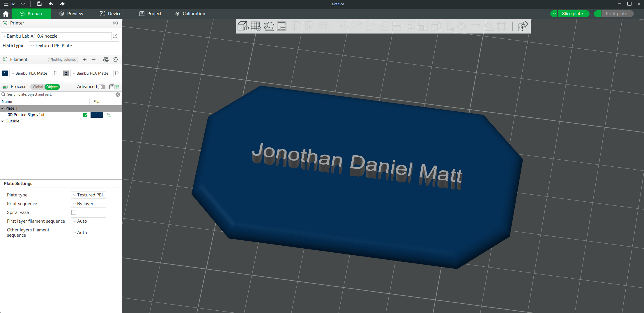The height and width of the screenshot is (313, 644).
Task: Switch to the Calibration tab
Action: tap(190, 14)
